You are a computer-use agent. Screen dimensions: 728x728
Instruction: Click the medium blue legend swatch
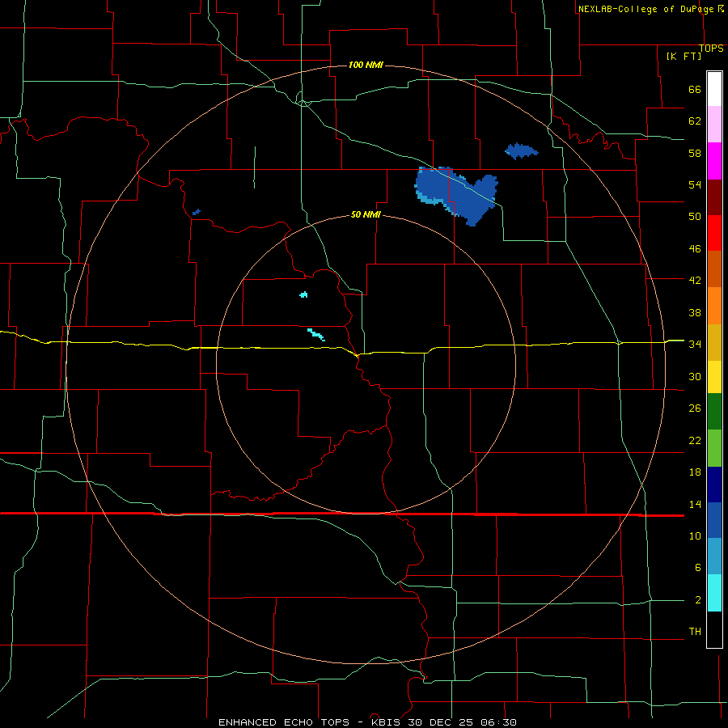point(714,520)
